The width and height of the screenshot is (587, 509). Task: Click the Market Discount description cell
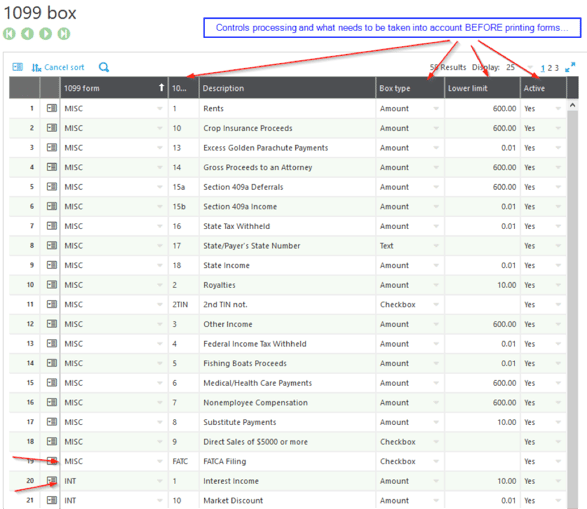[287, 500]
